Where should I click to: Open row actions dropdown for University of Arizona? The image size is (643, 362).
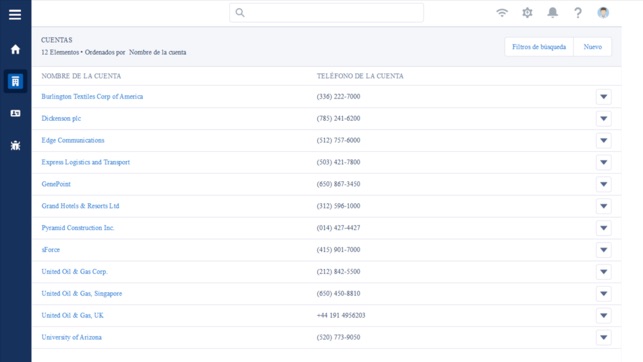coord(604,337)
